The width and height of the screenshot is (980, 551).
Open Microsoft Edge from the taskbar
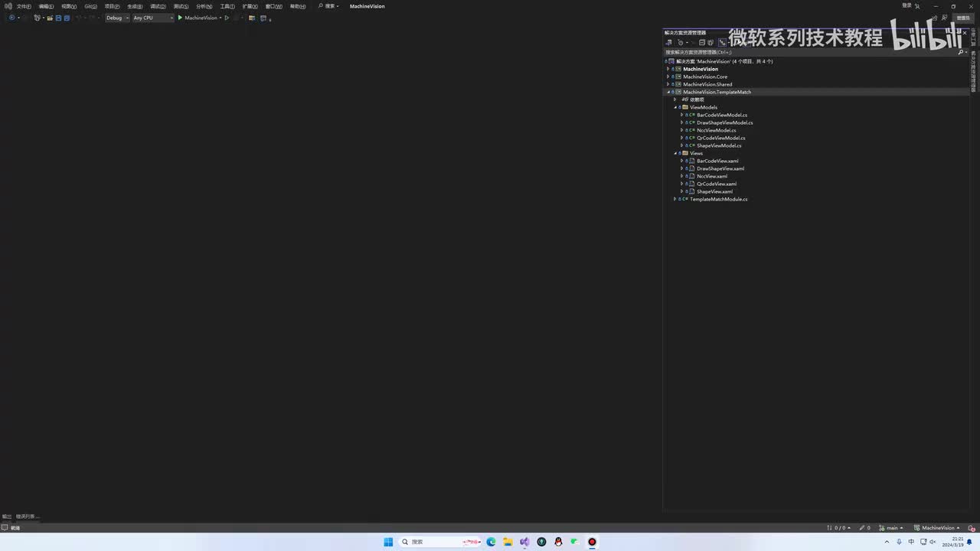pos(492,542)
